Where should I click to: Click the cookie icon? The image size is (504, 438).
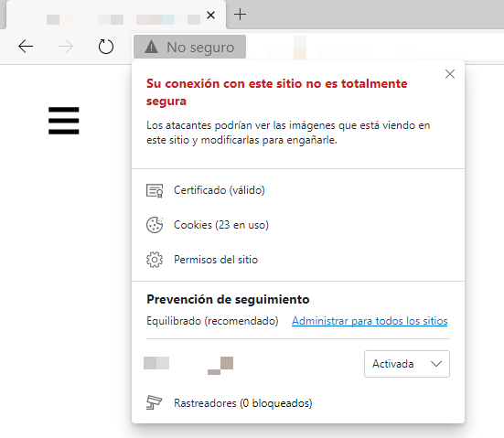(x=155, y=225)
